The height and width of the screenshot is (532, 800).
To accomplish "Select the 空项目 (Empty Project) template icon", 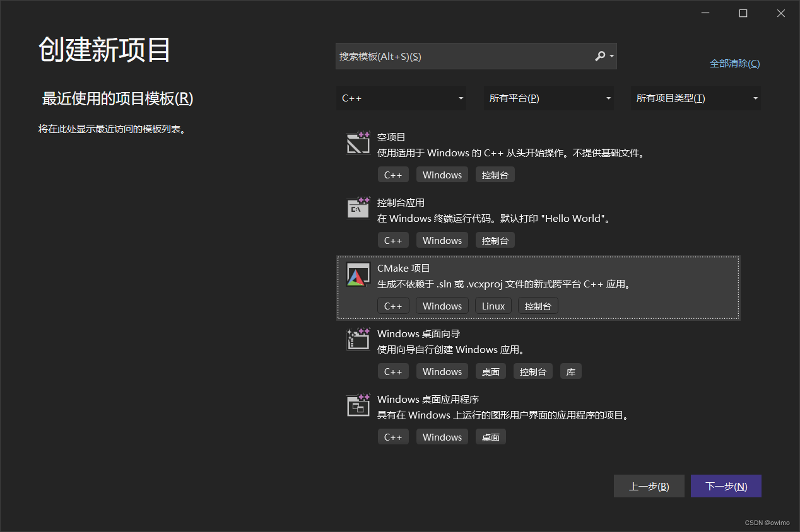I will pyautogui.click(x=358, y=143).
